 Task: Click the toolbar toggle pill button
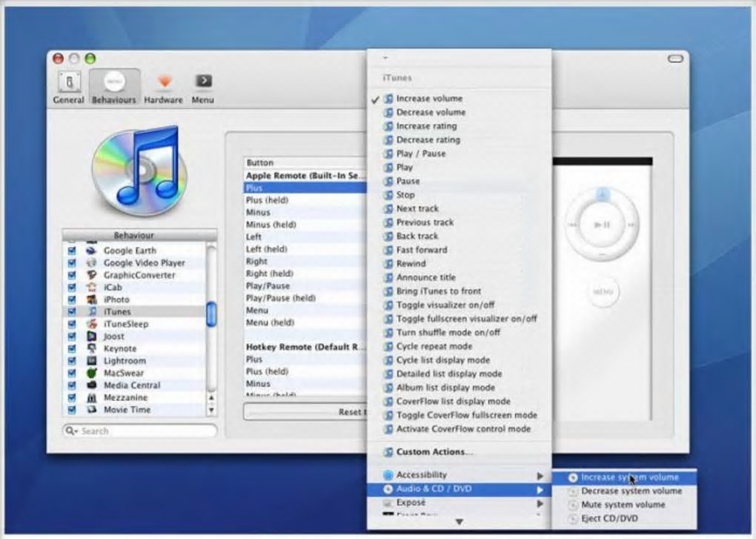point(675,59)
